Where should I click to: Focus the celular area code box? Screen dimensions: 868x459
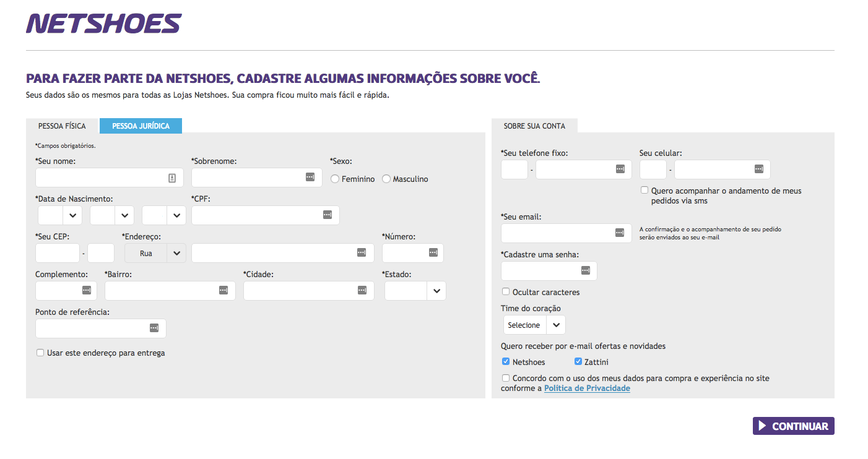(653, 169)
